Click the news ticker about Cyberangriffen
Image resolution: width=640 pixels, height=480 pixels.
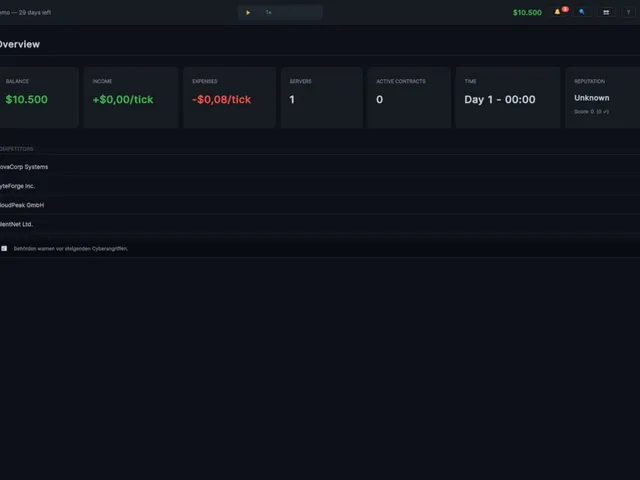coord(71,249)
